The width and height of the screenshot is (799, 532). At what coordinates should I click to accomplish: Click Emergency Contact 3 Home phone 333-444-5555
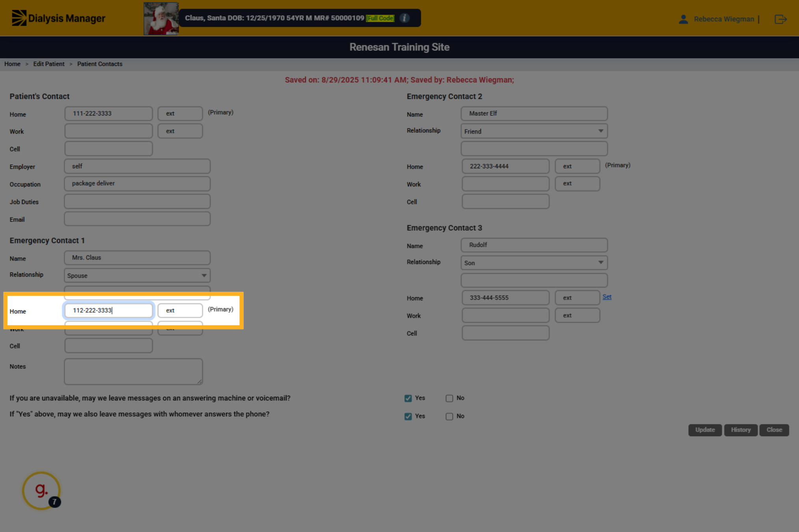point(505,298)
